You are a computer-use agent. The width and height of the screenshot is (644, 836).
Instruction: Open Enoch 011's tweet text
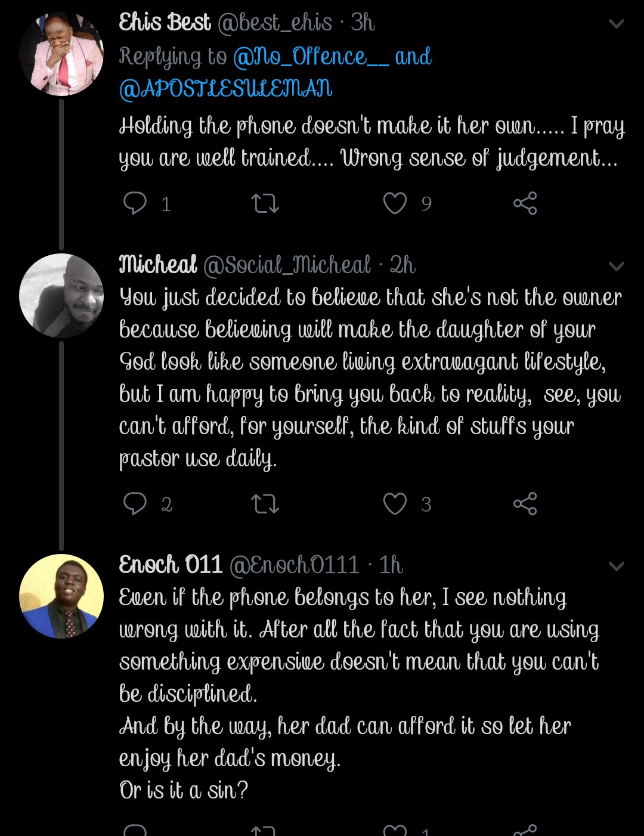coord(358,662)
